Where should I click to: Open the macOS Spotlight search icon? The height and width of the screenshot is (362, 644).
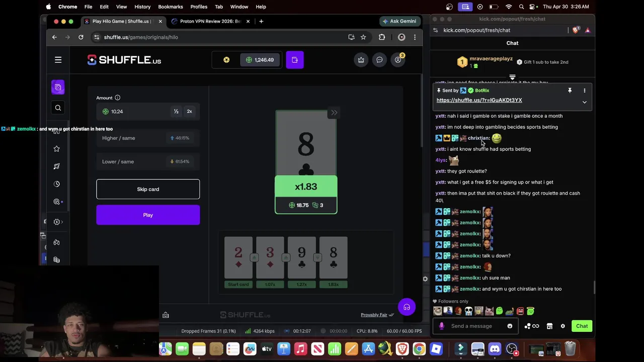click(521, 7)
